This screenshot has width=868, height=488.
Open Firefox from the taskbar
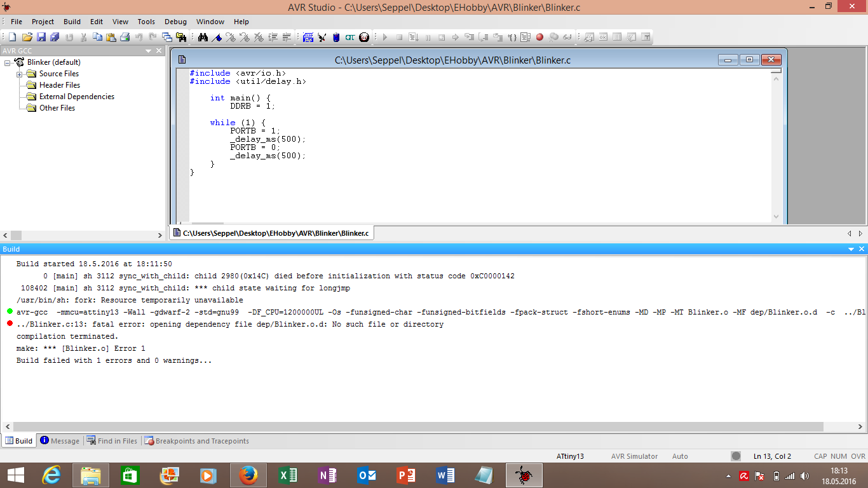248,475
